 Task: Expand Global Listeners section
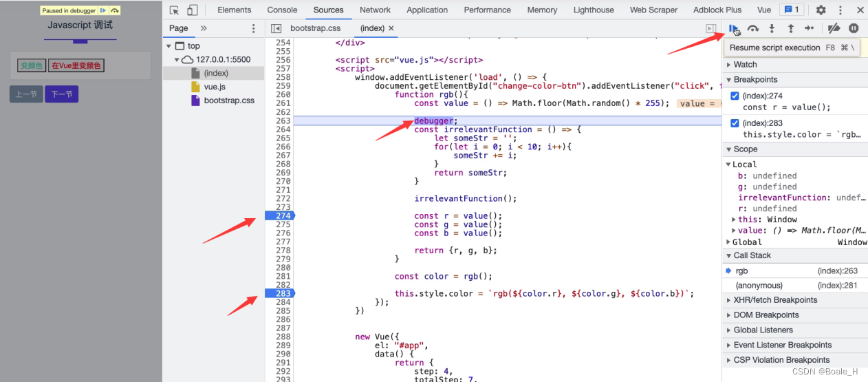(794, 330)
